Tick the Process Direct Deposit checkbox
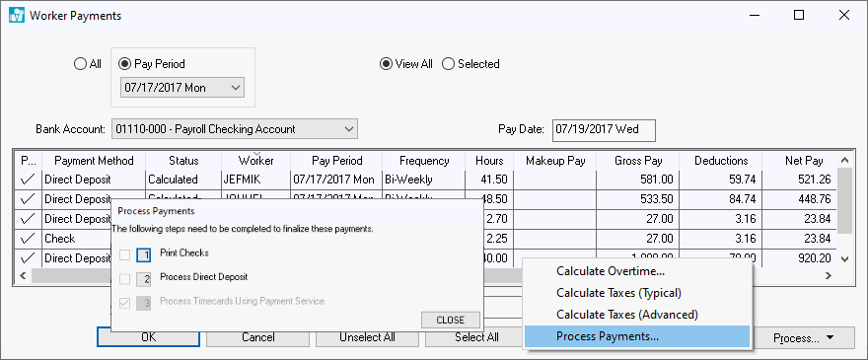The width and height of the screenshot is (868, 360). (125, 278)
